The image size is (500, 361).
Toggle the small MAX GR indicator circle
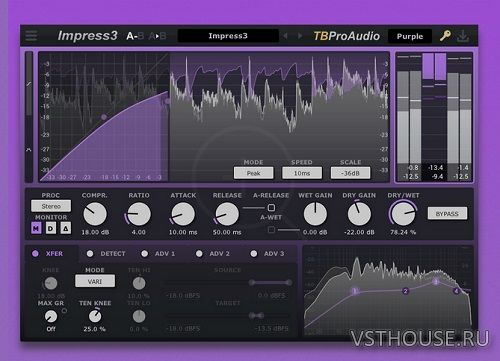click(64, 310)
